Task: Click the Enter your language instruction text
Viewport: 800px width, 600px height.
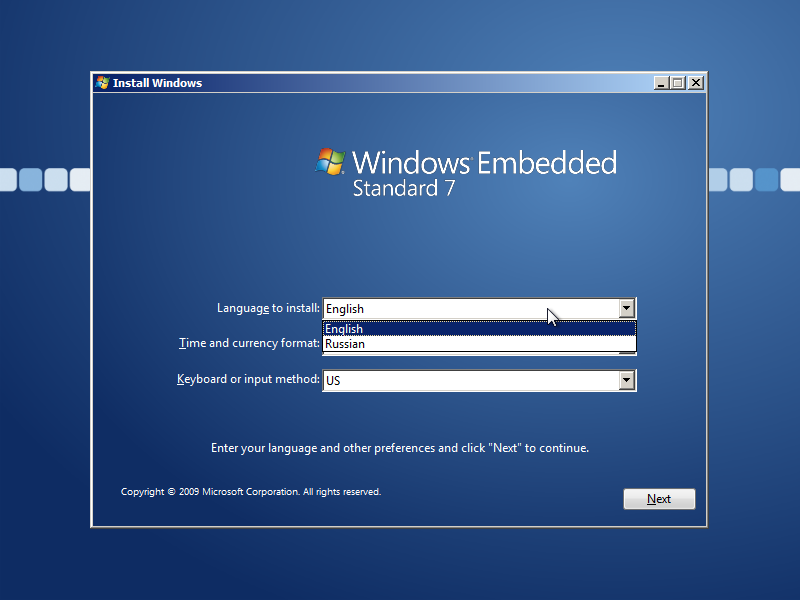Action: 400,448
